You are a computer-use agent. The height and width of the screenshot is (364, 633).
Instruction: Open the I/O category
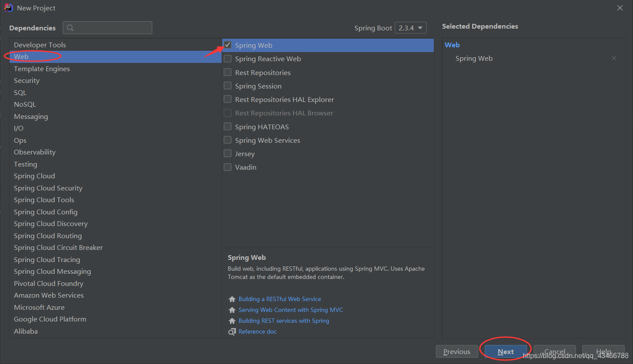tap(115, 128)
